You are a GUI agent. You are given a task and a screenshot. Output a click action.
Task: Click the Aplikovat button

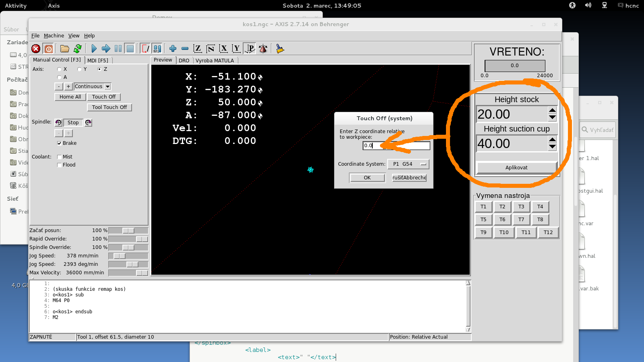tap(516, 168)
